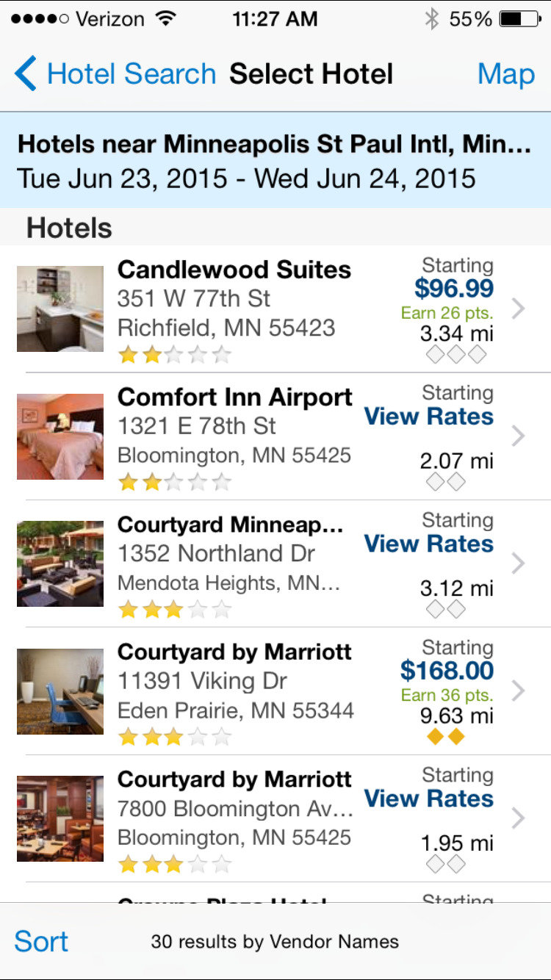Expand Comfort Inn Airport row chevron
Screen dimensions: 551x980
click(519, 436)
